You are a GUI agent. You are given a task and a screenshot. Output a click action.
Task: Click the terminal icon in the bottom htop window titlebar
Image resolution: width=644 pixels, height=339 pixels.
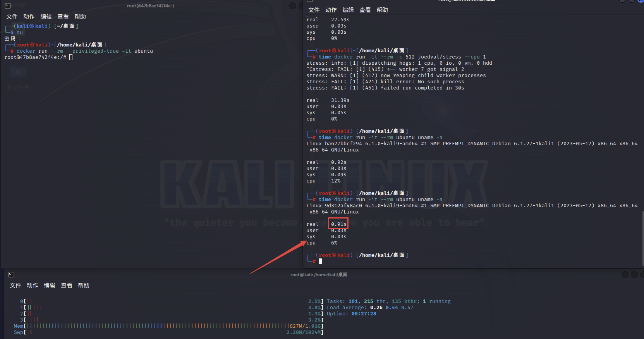(11, 275)
